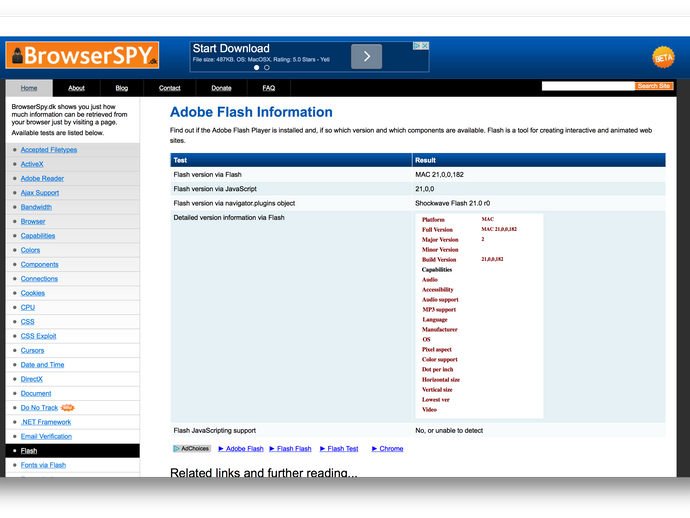Screen dimensions: 690x518
Task: Open the Date and Time test link
Action: pos(42,365)
